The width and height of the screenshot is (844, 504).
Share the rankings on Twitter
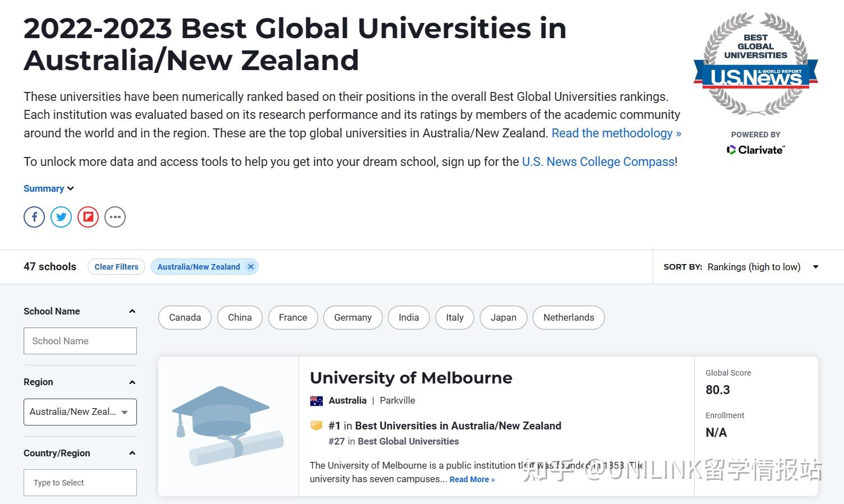pos(61,216)
